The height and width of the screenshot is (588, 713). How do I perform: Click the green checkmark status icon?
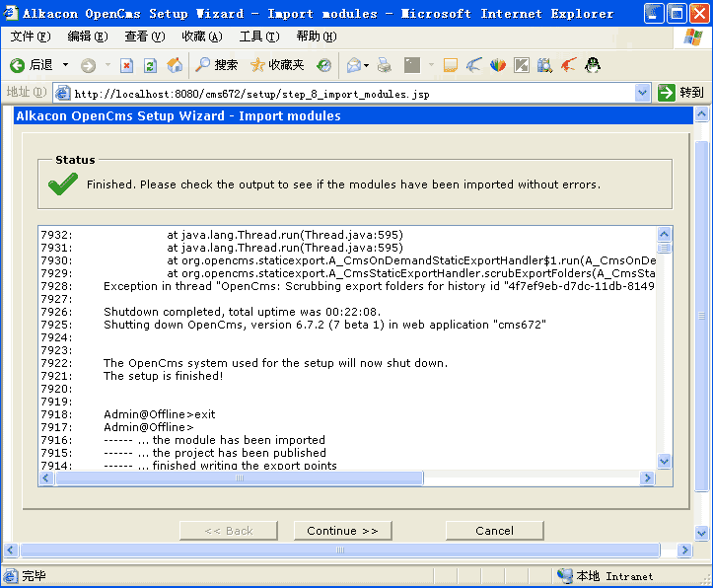click(63, 184)
